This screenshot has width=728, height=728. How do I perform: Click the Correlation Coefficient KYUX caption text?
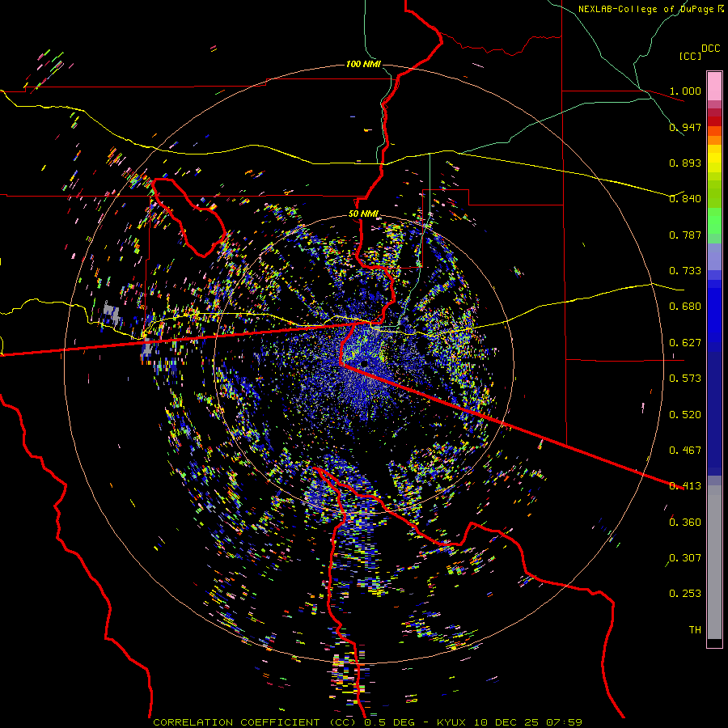click(367, 722)
